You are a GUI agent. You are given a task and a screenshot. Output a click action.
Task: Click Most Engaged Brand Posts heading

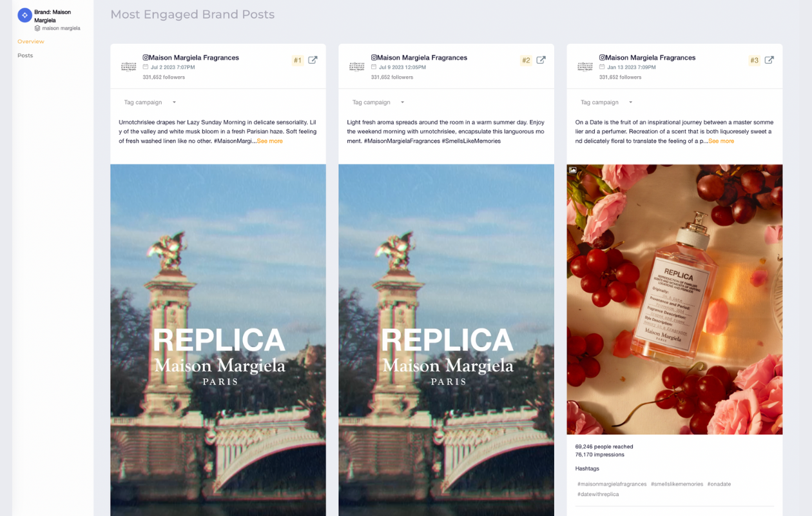coord(192,14)
